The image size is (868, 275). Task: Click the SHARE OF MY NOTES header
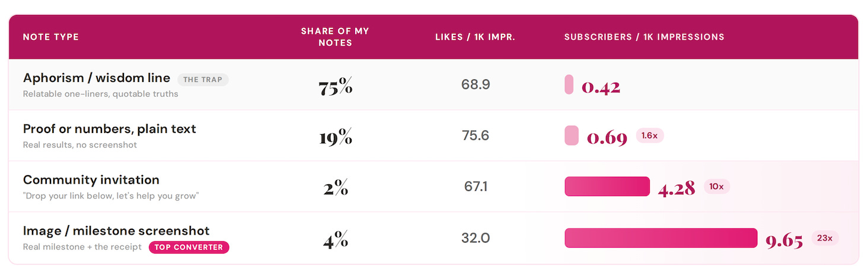pos(335,37)
